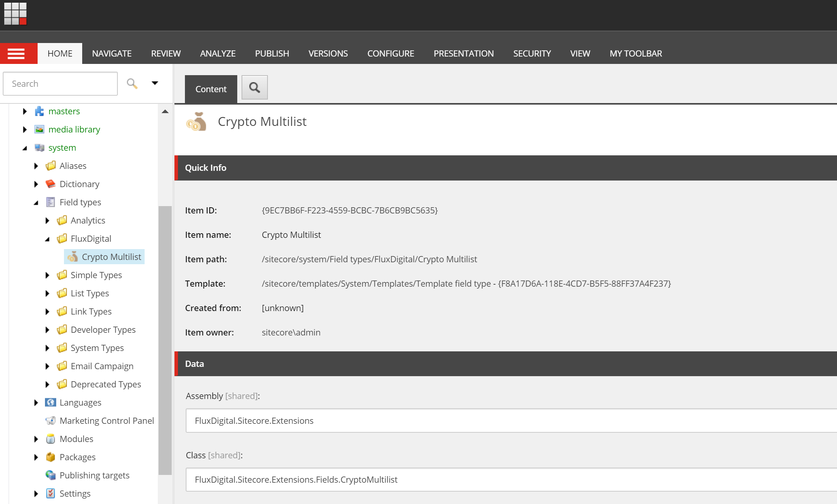The height and width of the screenshot is (504, 837).
Task: Click the Assembly field text box
Action: 511,421
